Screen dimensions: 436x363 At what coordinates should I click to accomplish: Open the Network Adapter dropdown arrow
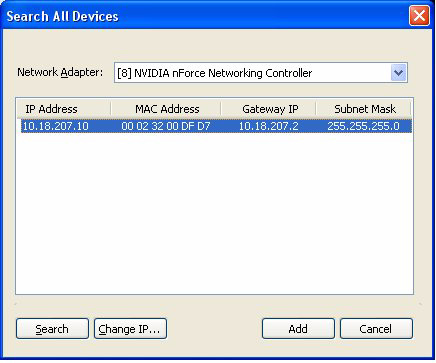(x=398, y=73)
